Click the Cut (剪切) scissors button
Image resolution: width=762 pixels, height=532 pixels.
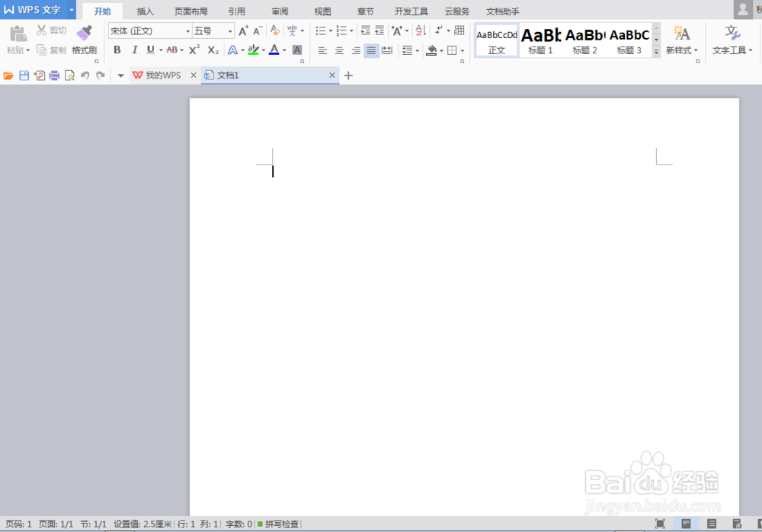coord(51,30)
